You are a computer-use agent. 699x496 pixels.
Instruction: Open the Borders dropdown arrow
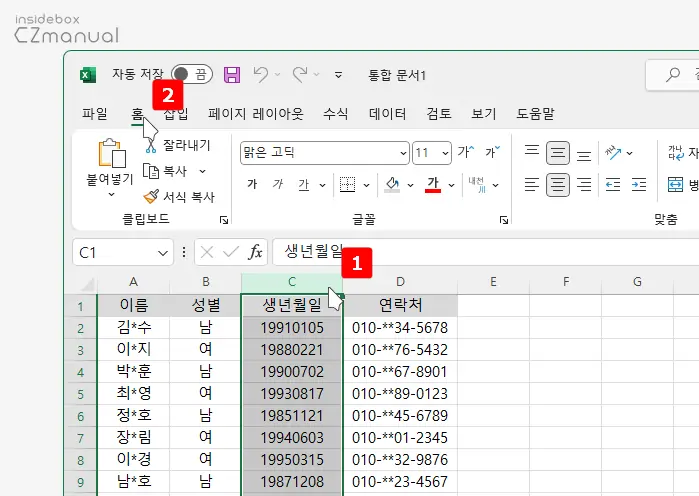coord(366,185)
